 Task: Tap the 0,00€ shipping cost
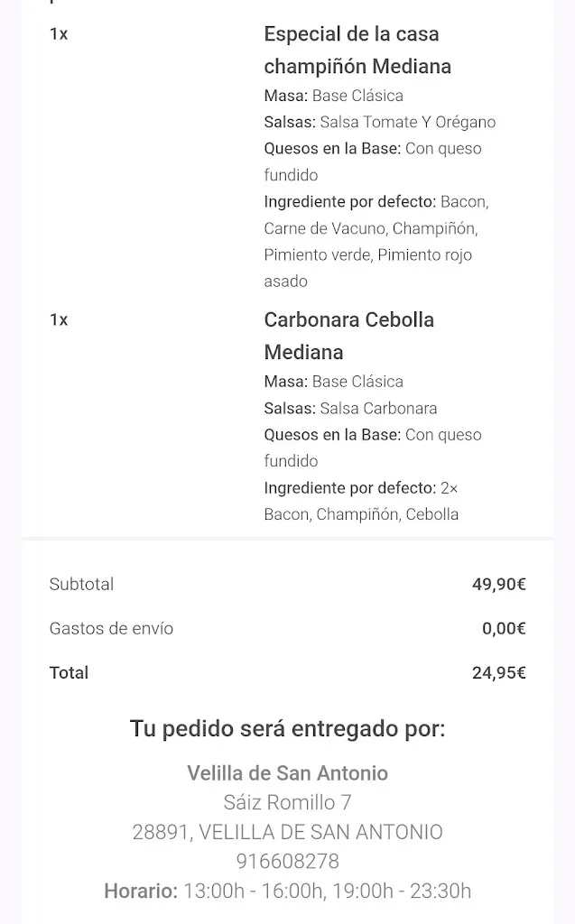pos(503,628)
